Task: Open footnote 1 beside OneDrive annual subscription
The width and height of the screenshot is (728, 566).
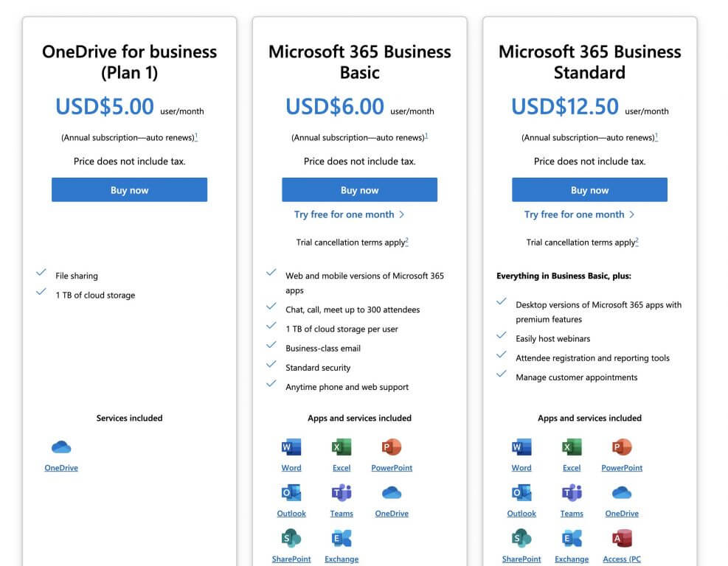Action: pos(196,136)
